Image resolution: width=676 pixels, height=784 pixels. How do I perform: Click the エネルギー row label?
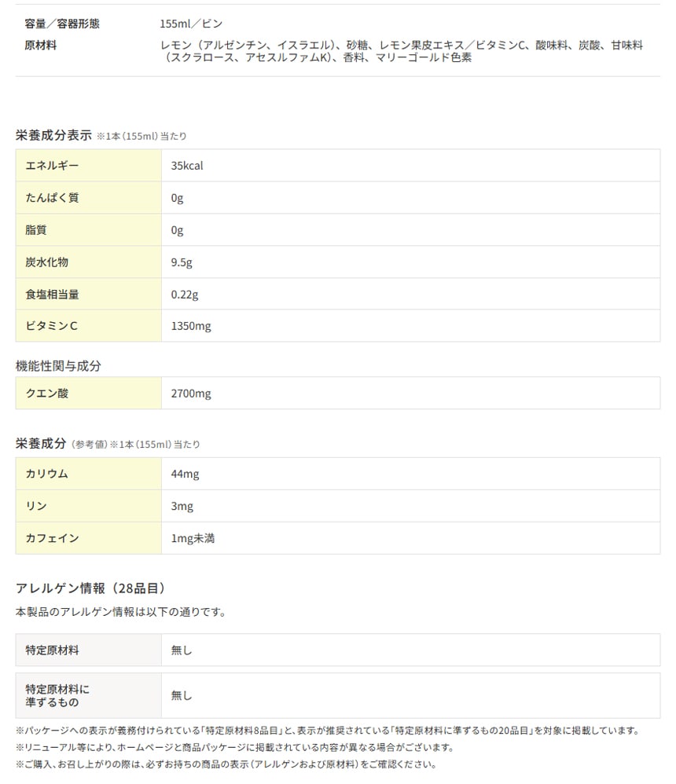[52, 166]
